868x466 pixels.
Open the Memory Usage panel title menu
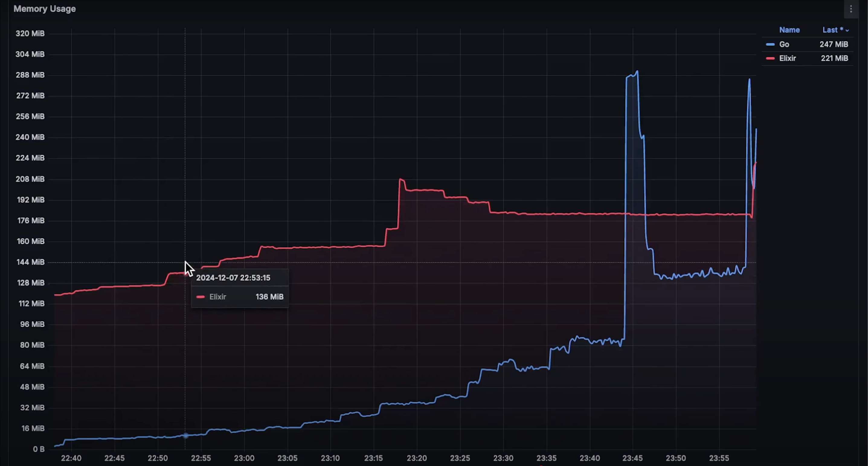point(44,9)
